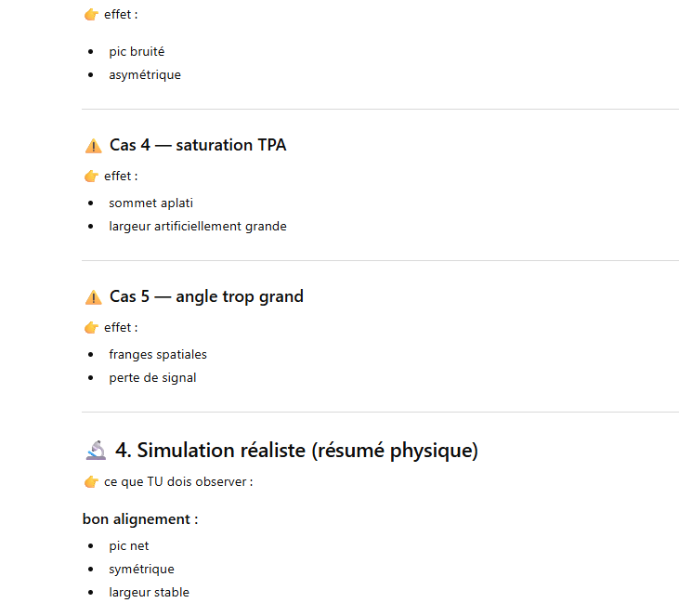This screenshot has width=679, height=616.
Task: Select the 'Cas 4 — saturation TPA' heading
Action: (198, 145)
